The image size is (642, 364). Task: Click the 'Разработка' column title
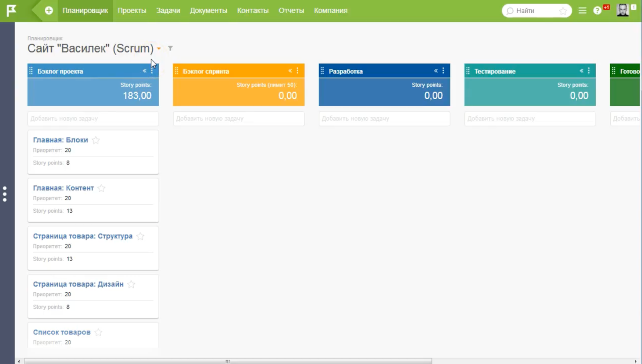pos(346,71)
